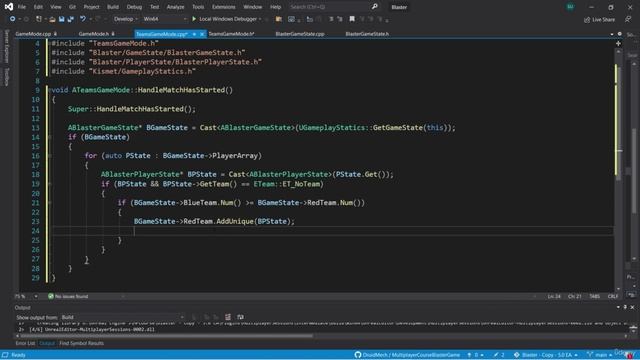Click the background tasks icon left of Ready
The height and width of the screenshot is (360, 640).
(5, 355)
